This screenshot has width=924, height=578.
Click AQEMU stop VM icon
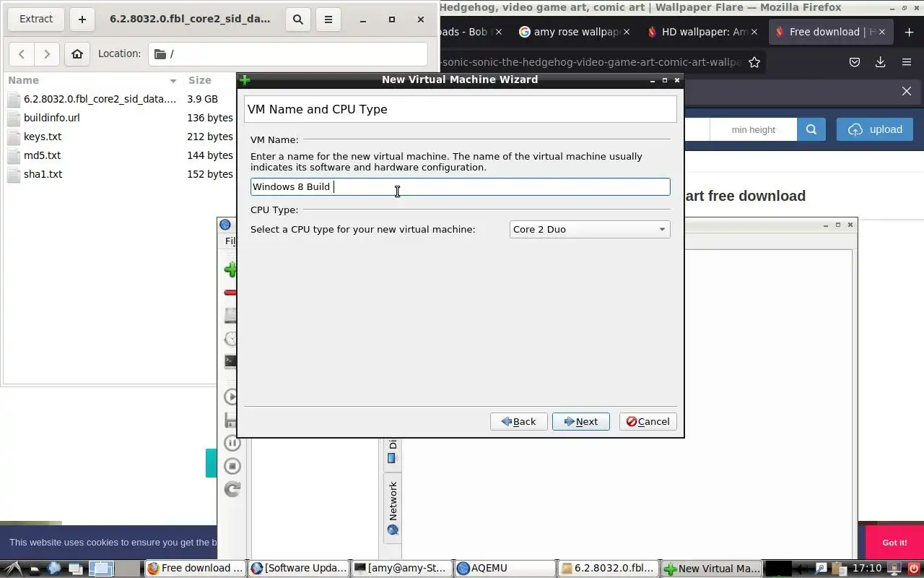point(232,466)
